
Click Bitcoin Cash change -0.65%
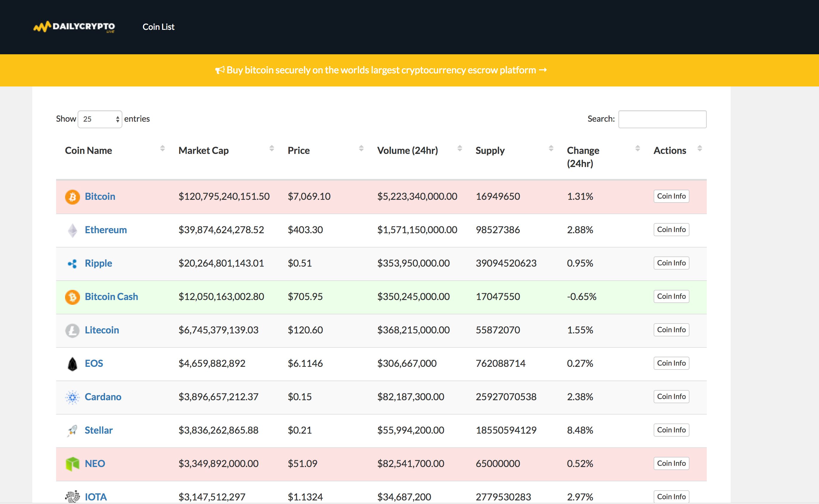581,296
